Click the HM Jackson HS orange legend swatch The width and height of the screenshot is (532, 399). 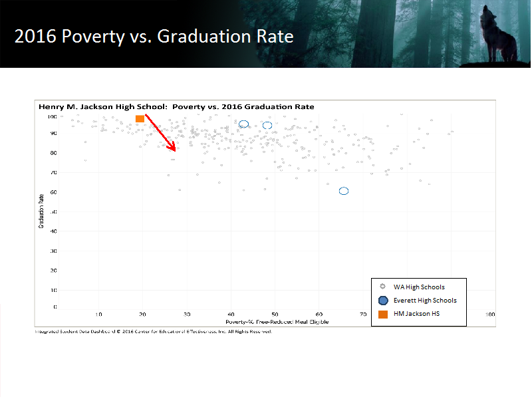[x=383, y=314]
